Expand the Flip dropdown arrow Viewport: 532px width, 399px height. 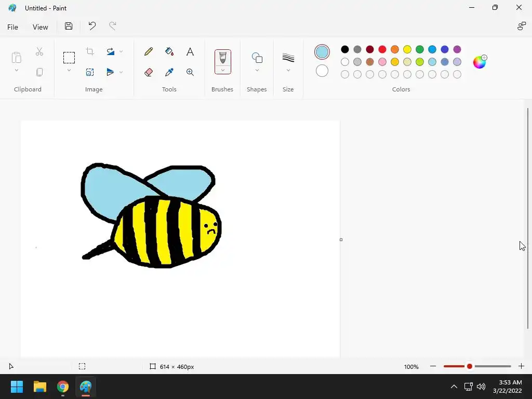pyautogui.click(x=121, y=72)
